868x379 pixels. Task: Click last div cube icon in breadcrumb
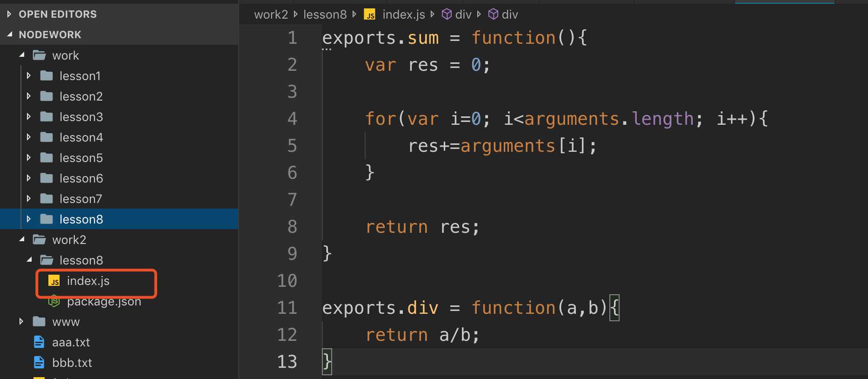(493, 14)
